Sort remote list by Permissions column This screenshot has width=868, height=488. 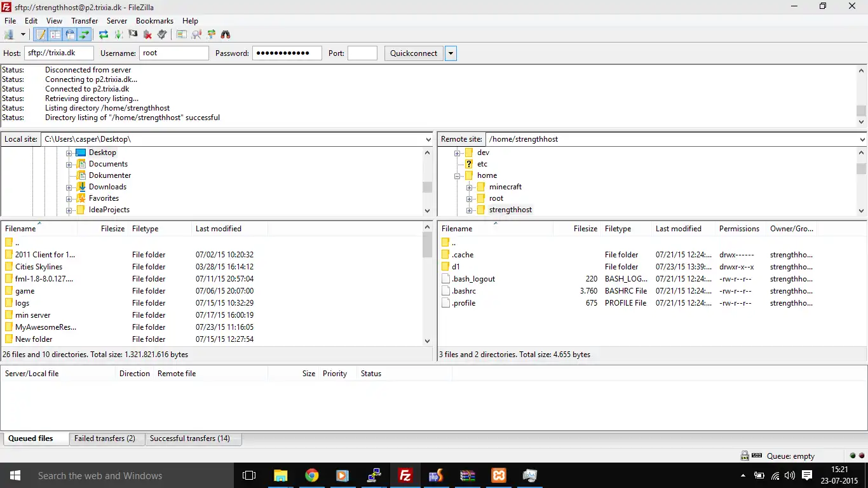click(x=739, y=229)
